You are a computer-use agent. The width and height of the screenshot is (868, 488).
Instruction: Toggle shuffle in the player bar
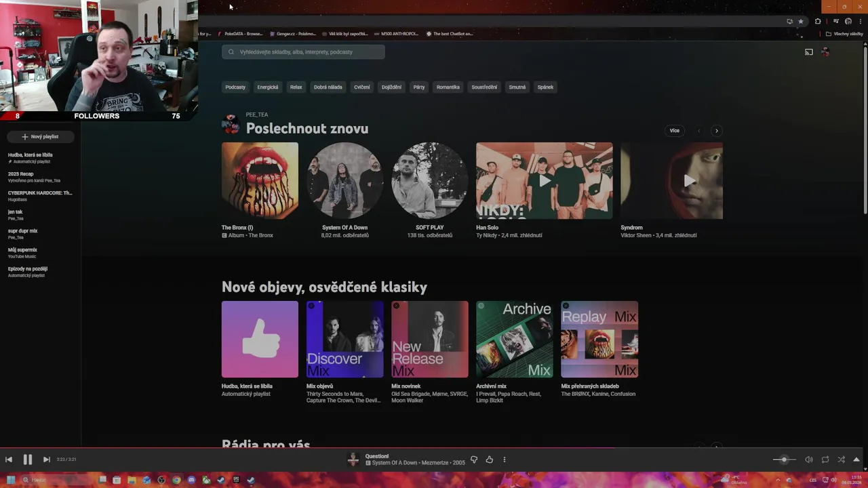point(842,460)
